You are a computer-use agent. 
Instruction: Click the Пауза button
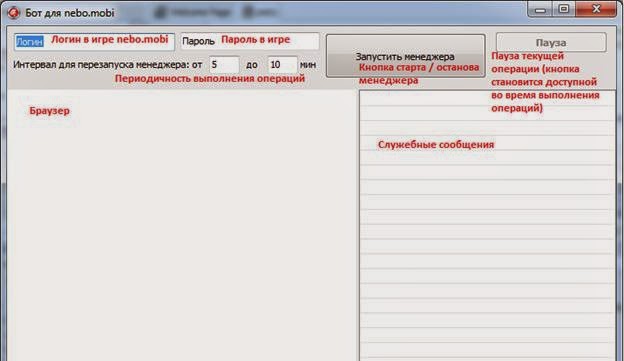pyautogui.click(x=551, y=42)
